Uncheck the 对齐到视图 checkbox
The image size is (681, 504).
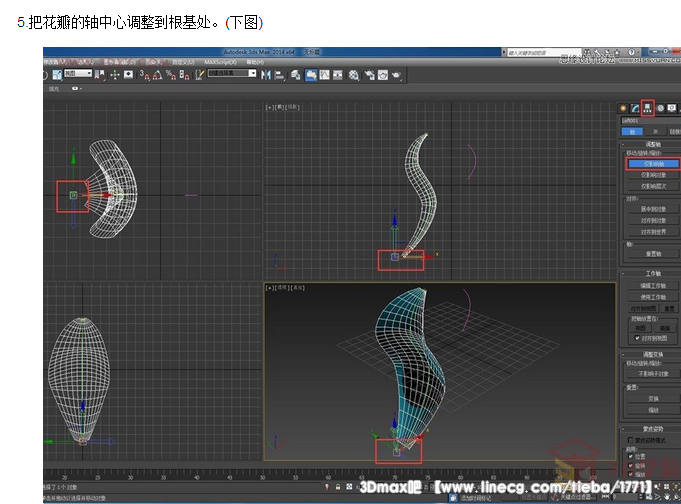[638, 338]
